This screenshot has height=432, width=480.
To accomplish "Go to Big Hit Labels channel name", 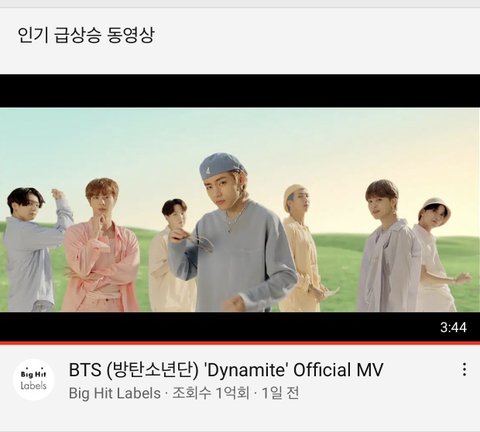I will [115, 393].
